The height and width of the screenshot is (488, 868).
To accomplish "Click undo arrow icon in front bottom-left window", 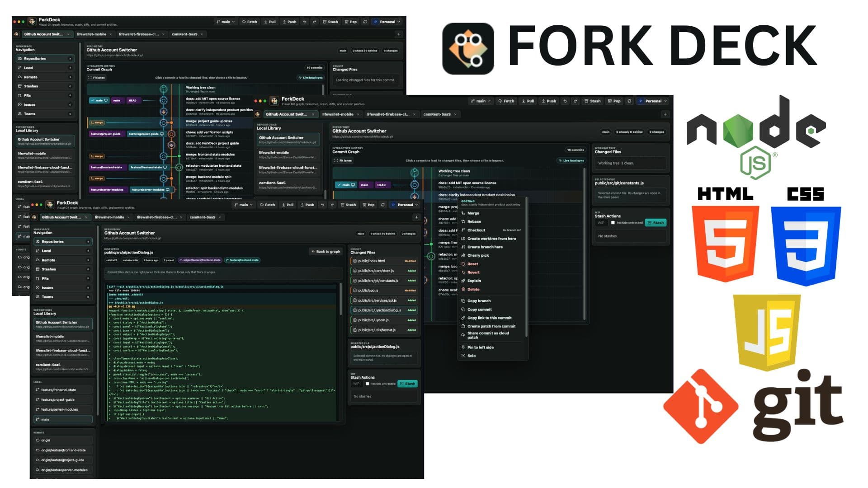I will 322,205.
